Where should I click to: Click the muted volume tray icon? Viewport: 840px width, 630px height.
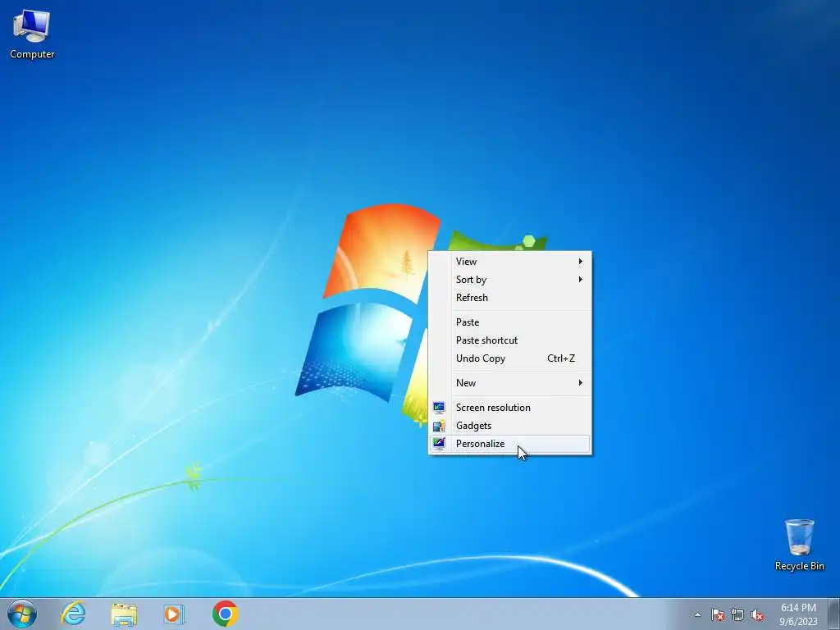757,614
